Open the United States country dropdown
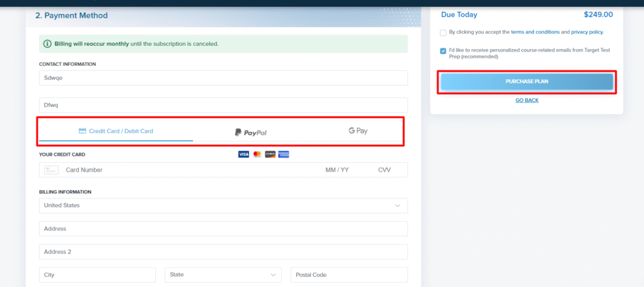The height and width of the screenshot is (287, 644). [x=223, y=205]
